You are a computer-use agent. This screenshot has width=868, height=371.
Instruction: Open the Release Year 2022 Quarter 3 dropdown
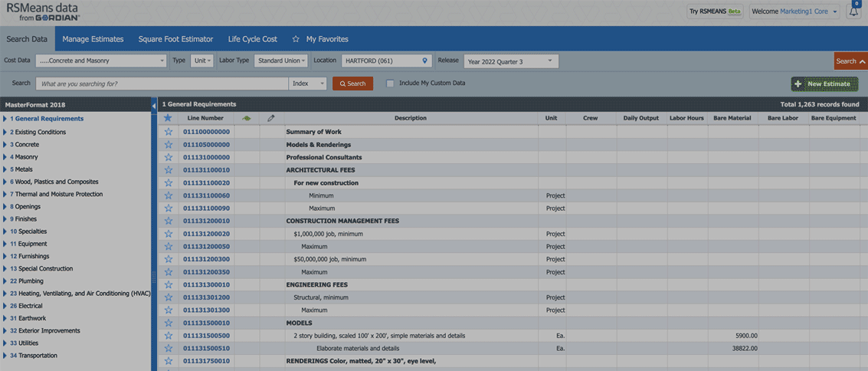pos(511,61)
